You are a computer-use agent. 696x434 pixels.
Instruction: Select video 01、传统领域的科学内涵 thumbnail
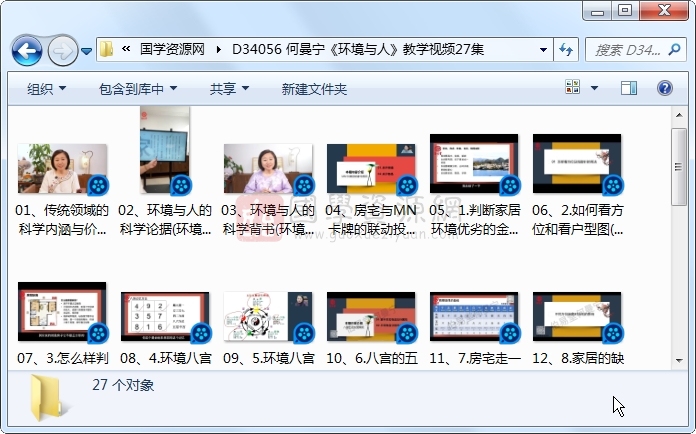click(62, 169)
